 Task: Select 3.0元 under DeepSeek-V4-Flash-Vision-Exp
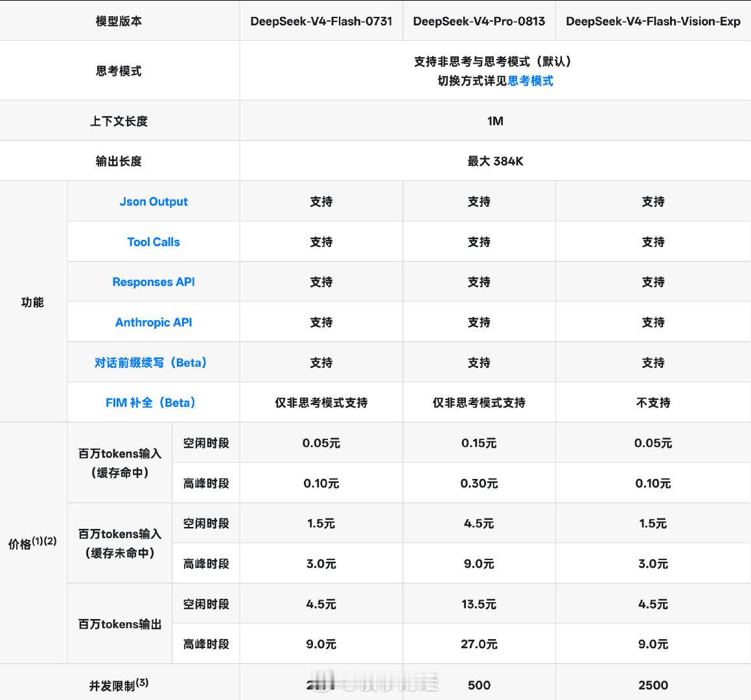coord(653,564)
